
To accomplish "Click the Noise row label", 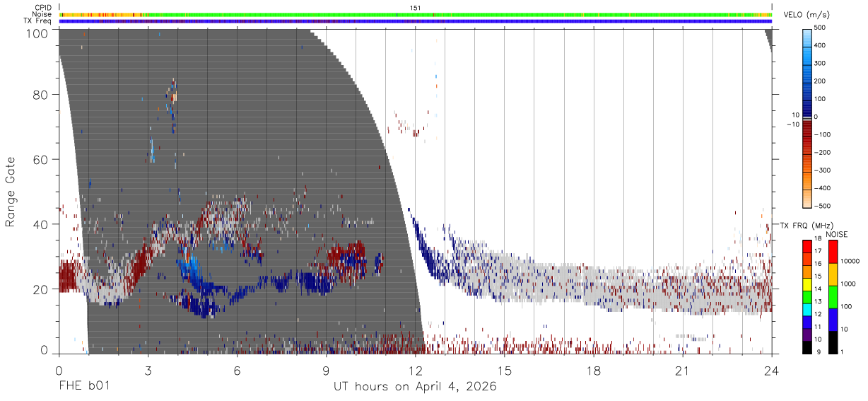I will 42,14.
